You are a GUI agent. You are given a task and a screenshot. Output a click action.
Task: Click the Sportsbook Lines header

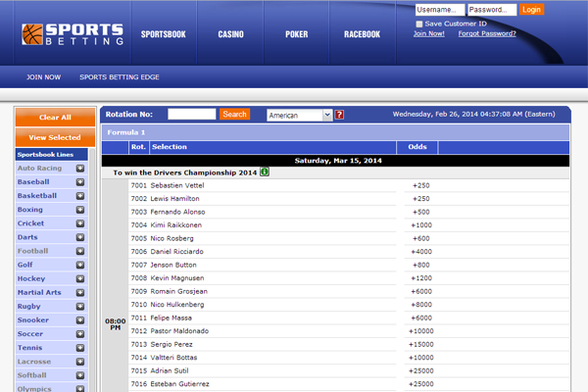[52, 155]
